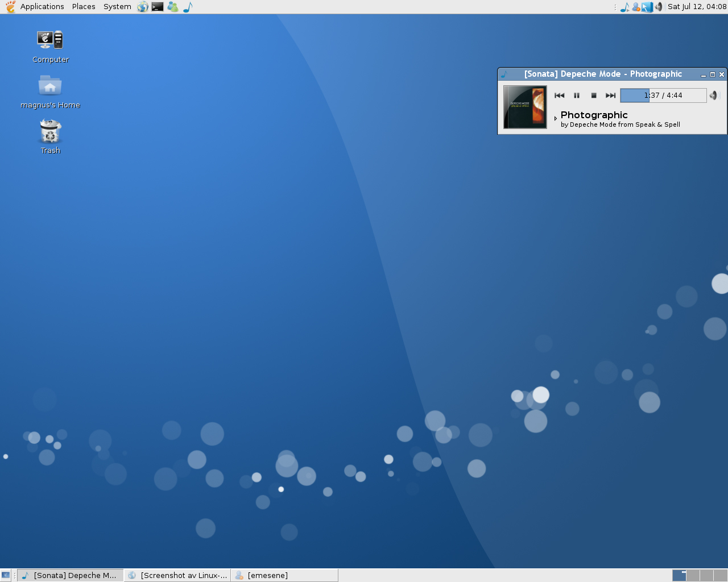Viewport: 728px width, 582px height.
Task: Open the Applications menu
Action: click(x=42, y=7)
